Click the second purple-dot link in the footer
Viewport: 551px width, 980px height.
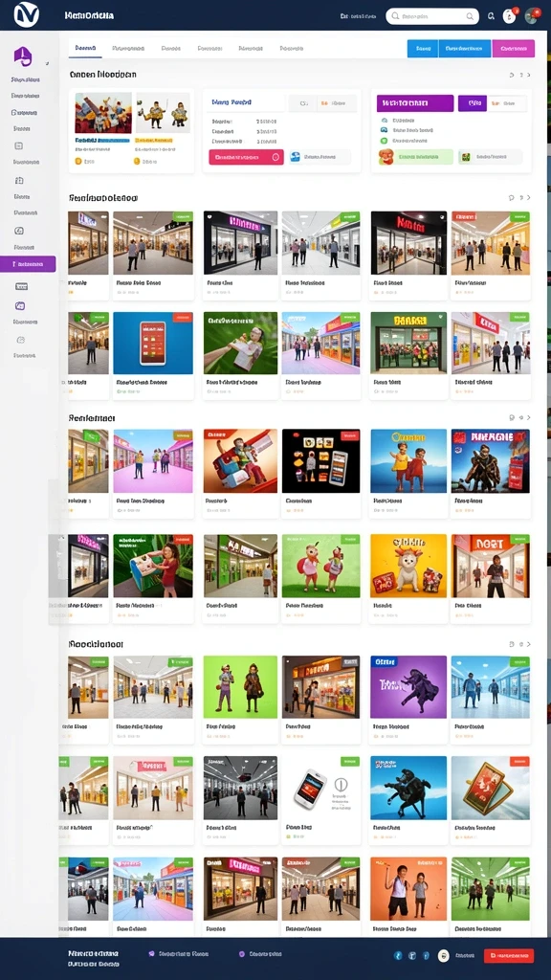coord(260,954)
